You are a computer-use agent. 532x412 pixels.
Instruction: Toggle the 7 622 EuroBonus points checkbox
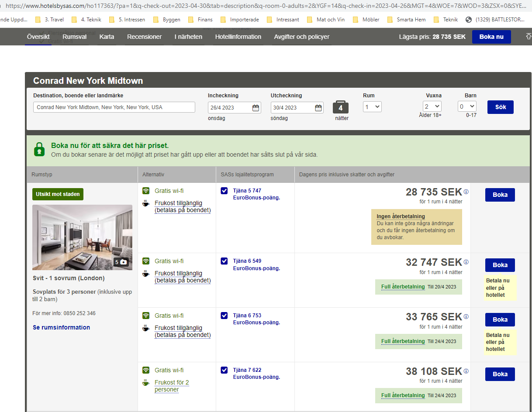tap(224, 370)
